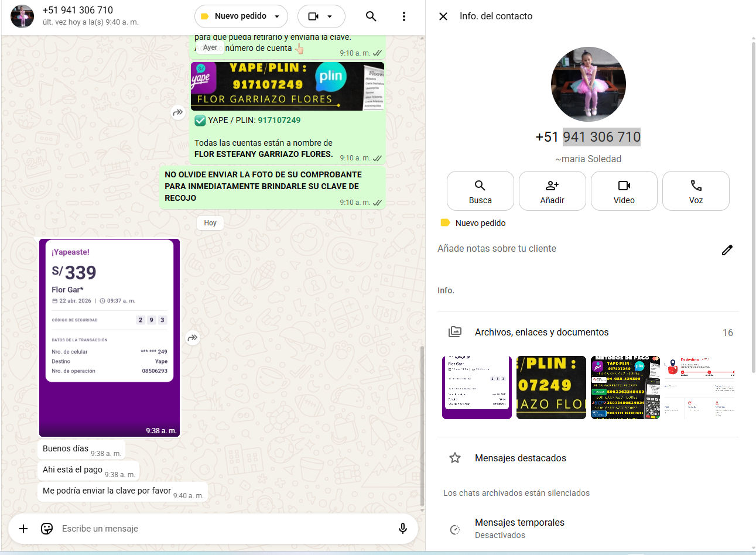Start a call with Voz button
This screenshot has width=756, height=555.
(x=696, y=191)
